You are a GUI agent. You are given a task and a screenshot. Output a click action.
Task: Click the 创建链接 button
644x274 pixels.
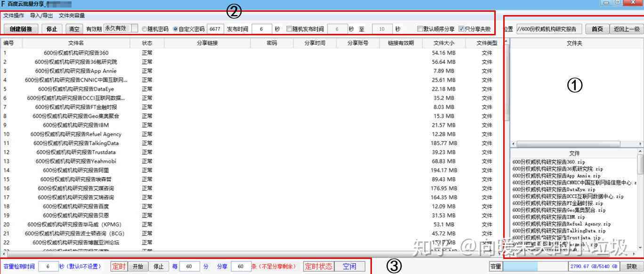pos(21,29)
